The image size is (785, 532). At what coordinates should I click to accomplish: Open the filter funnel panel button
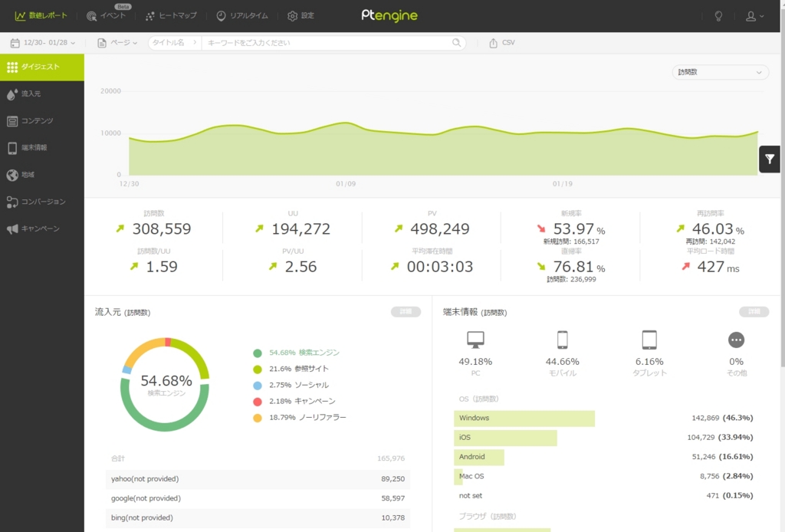pyautogui.click(x=770, y=159)
